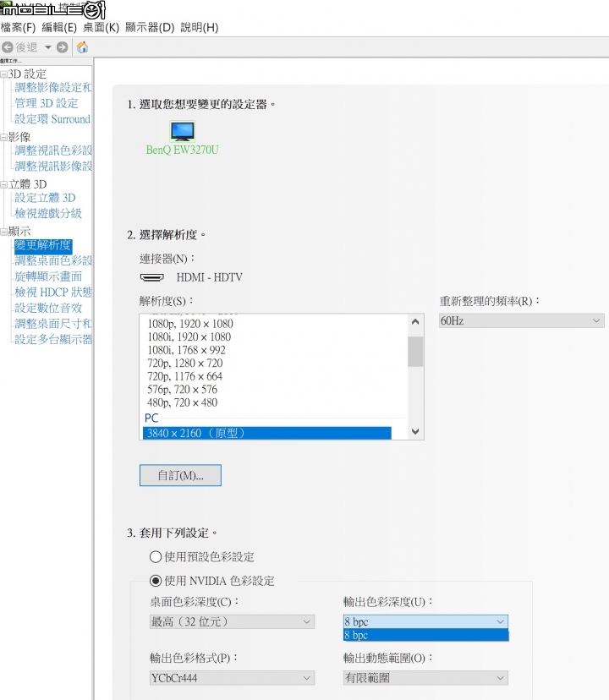Select 變更解析度 in the tree
This screenshot has height=700, width=609.
click(x=43, y=245)
